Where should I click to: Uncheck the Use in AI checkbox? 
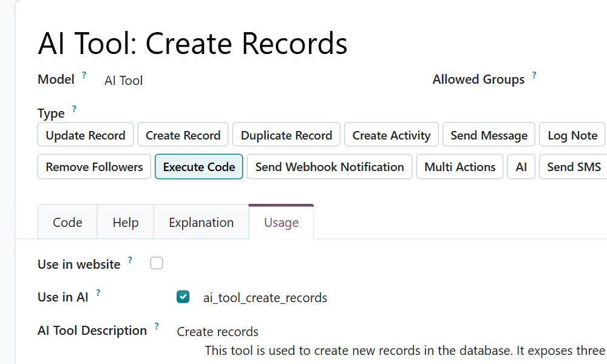(183, 297)
